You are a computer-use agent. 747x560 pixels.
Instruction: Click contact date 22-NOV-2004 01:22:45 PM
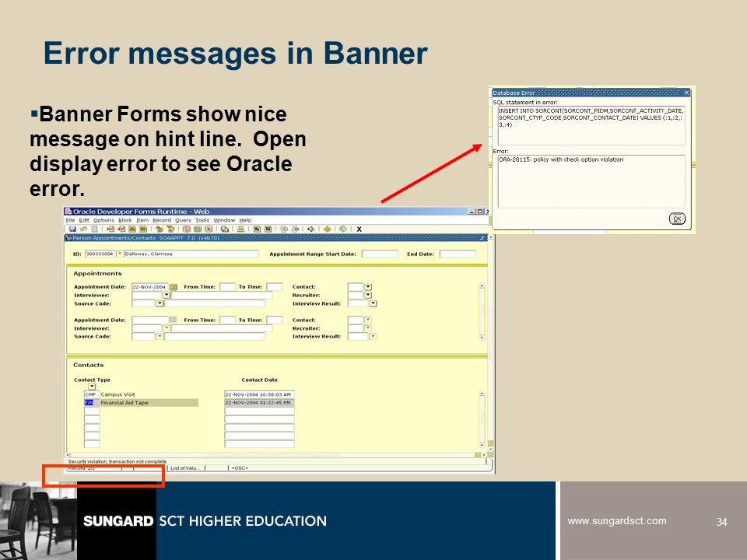click(x=259, y=403)
